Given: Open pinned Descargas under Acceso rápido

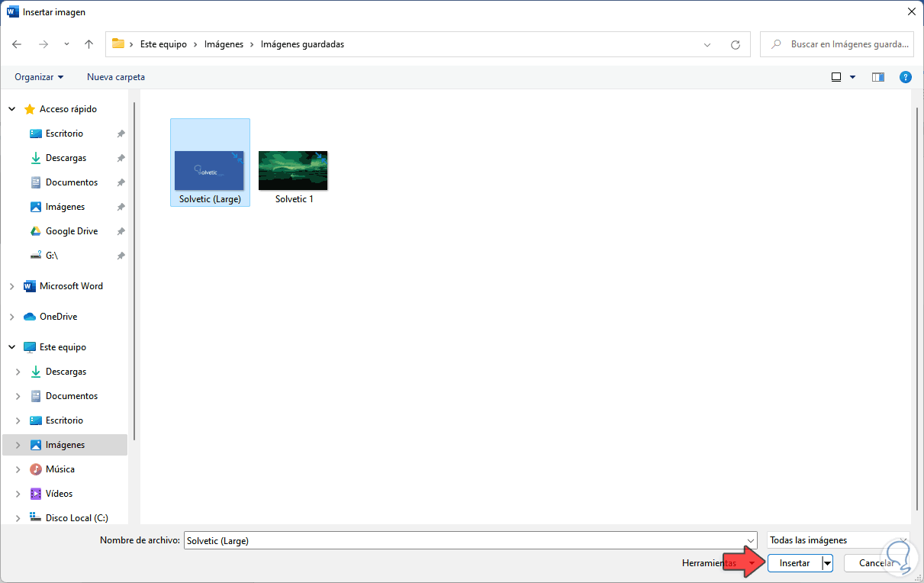Looking at the screenshot, I should 66,158.
